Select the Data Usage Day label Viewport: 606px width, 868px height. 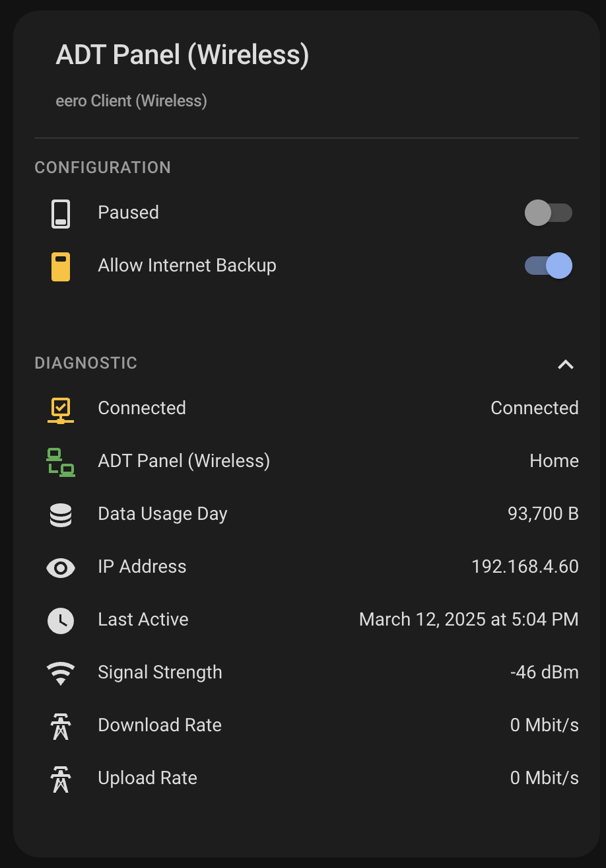point(162,514)
